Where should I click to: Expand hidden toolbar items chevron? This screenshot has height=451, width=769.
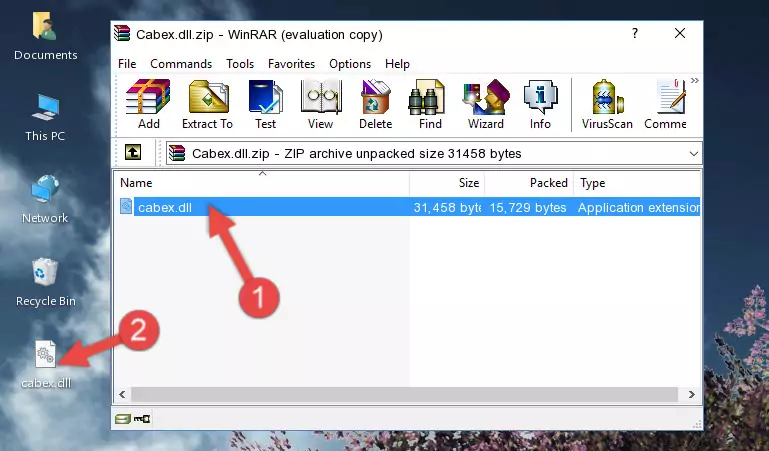(x=694, y=80)
